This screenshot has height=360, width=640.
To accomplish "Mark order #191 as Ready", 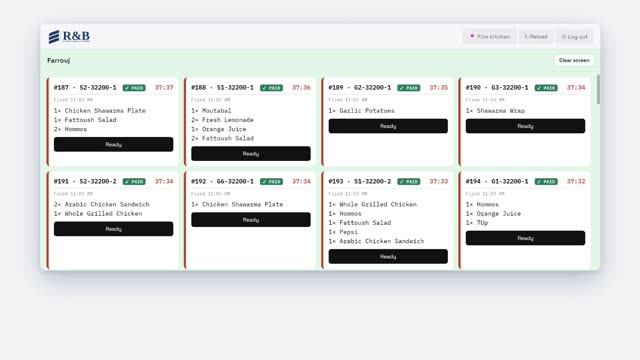I will coord(113,229).
